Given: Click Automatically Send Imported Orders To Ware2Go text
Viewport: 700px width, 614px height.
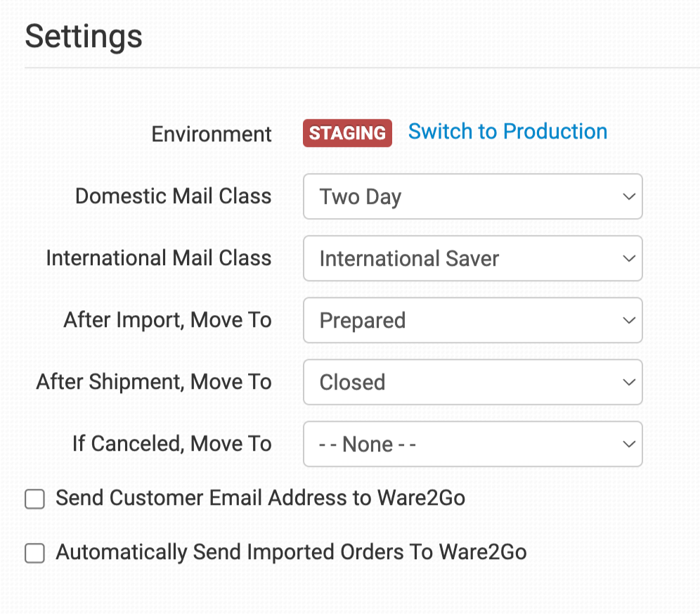Looking at the screenshot, I should (291, 553).
